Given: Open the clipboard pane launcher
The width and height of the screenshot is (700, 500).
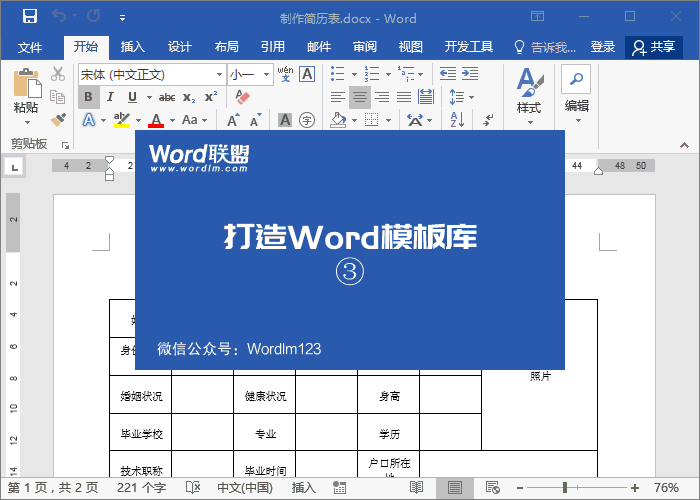Looking at the screenshot, I should point(66,145).
